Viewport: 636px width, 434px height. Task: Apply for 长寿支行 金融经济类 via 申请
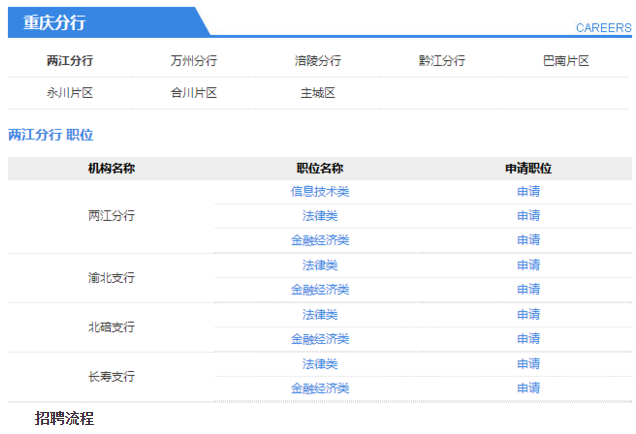pos(528,388)
